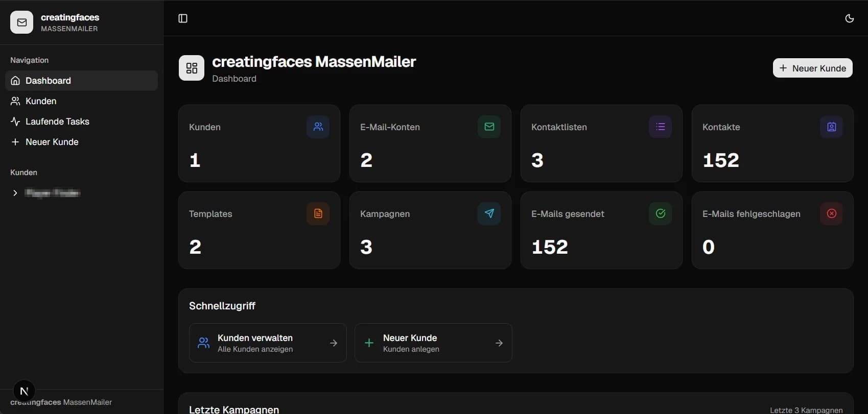
Task: Click the E-Mails fehlgeschlagen error icon
Action: (x=832, y=213)
